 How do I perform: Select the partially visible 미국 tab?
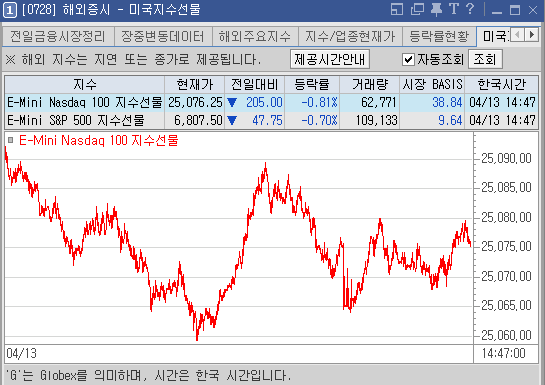click(494, 36)
